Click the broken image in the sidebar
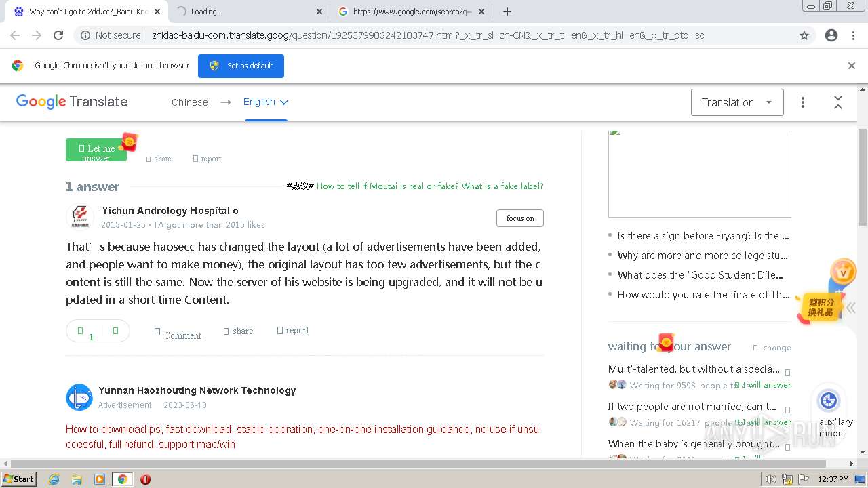The image size is (868, 488). [x=700, y=173]
